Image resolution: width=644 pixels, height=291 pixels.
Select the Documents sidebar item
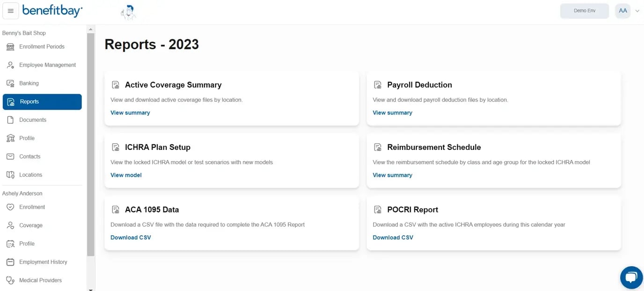(x=42, y=120)
